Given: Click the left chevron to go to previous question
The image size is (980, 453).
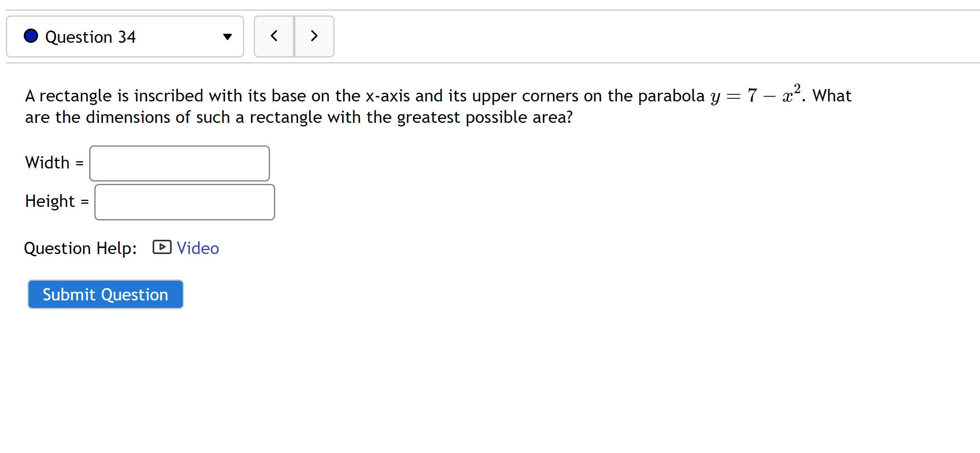Looking at the screenshot, I should tap(274, 36).
